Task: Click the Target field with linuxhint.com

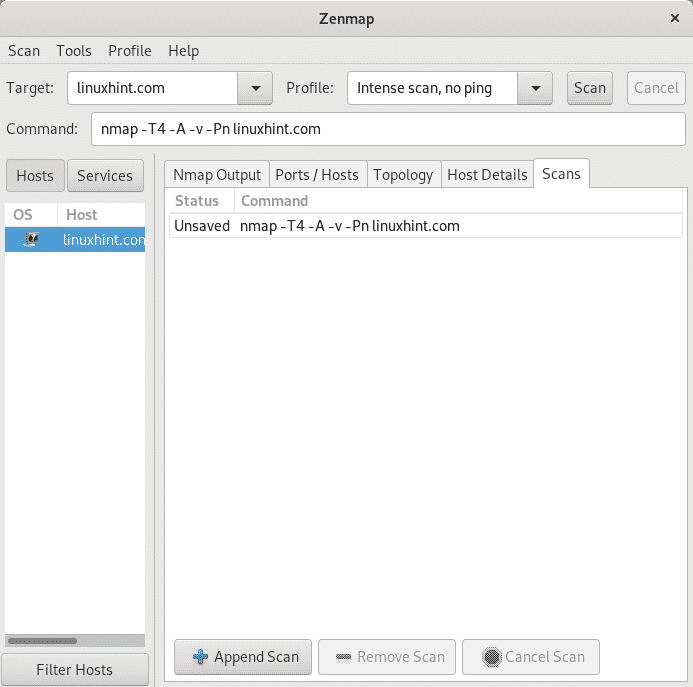Action: click(x=152, y=88)
